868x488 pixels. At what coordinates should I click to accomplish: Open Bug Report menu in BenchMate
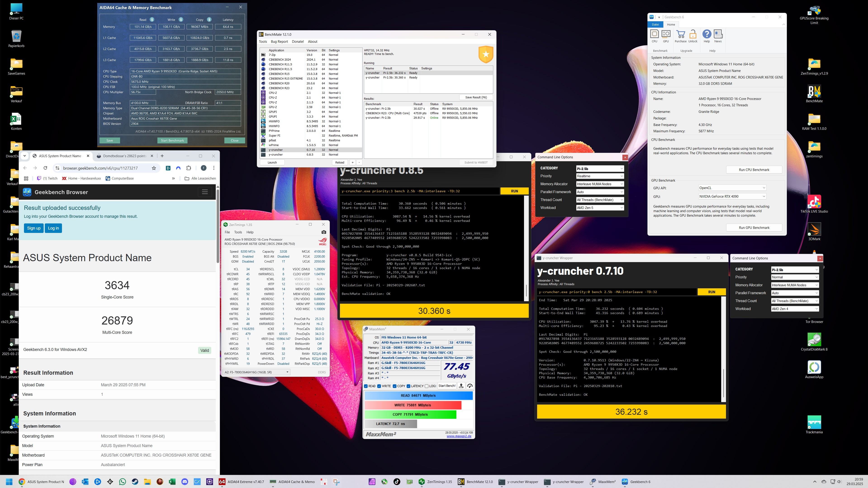[x=279, y=41]
